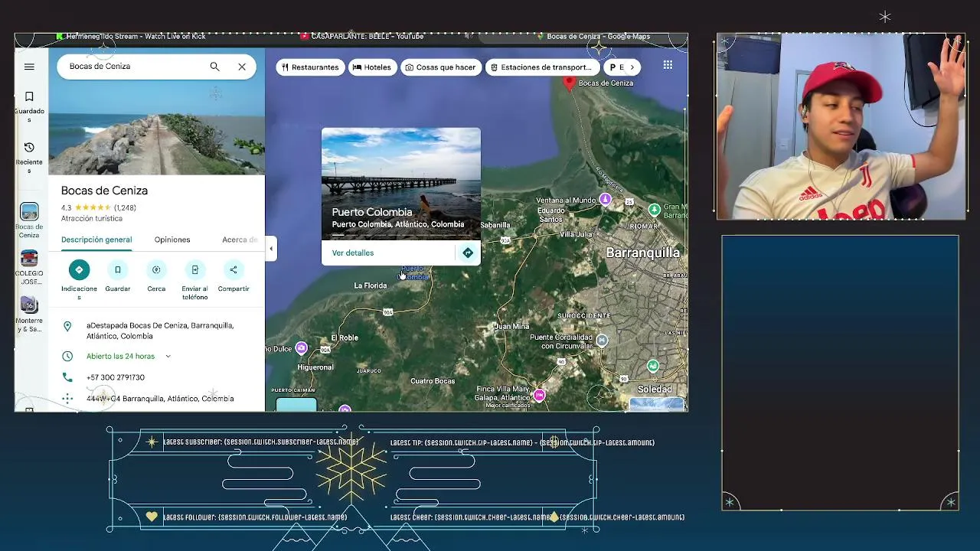Image resolution: width=980 pixels, height=551 pixels.
Task: Click the search magnifier icon
Action: pyautogui.click(x=215, y=67)
